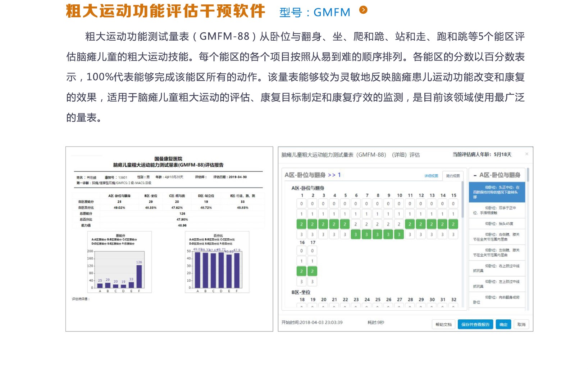588x369 pixels.
Task: Confirm with the 确定 button
Action: 503,325
